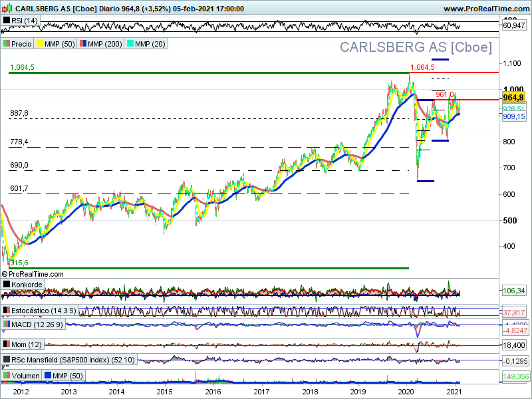
Task: Click the Estocástico indicator icon
Action: (x=6, y=311)
